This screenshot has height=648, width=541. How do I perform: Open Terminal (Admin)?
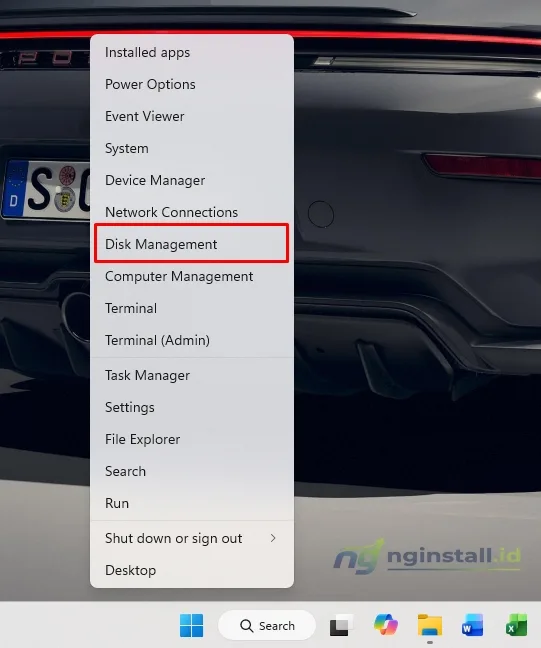[192, 340]
